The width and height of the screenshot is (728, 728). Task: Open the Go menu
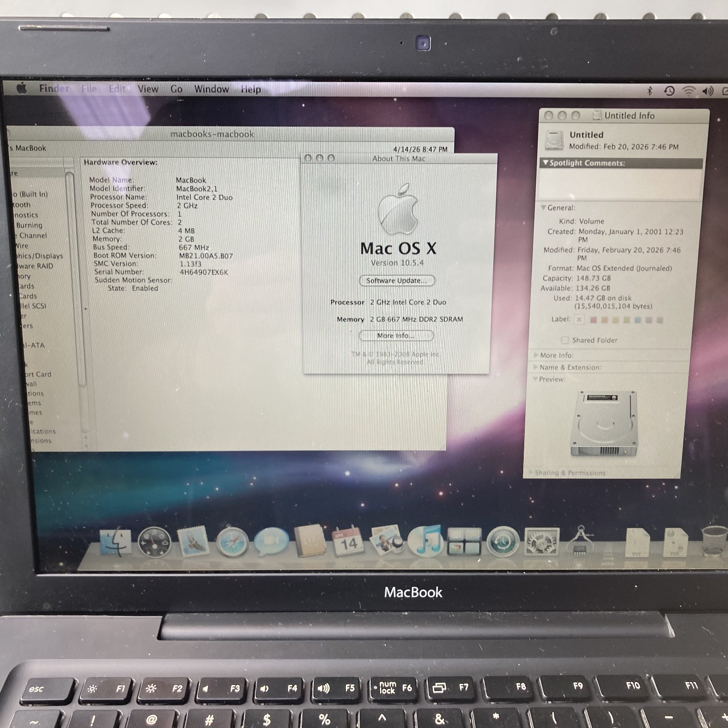[x=176, y=89]
